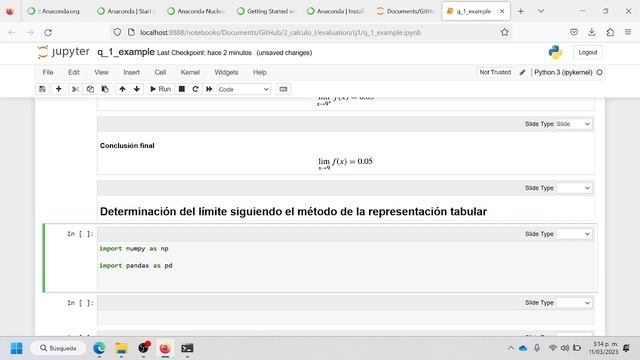Click inside the empty code cell below

(346, 317)
